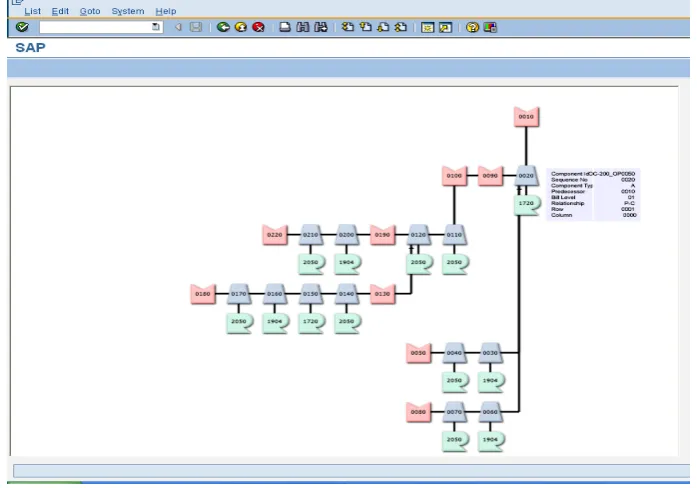Click green node 1904 below 0200
The width and height of the screenshot is (697, 488).
(347, 264)
